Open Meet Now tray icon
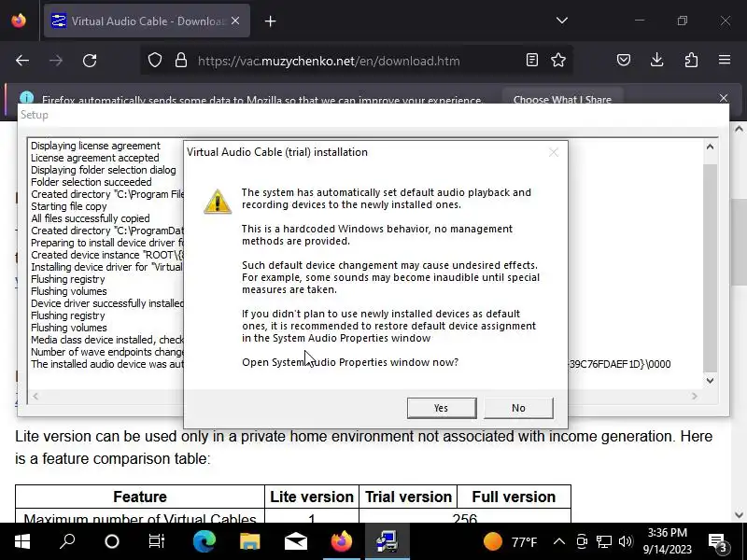 [x=582, y=541]
